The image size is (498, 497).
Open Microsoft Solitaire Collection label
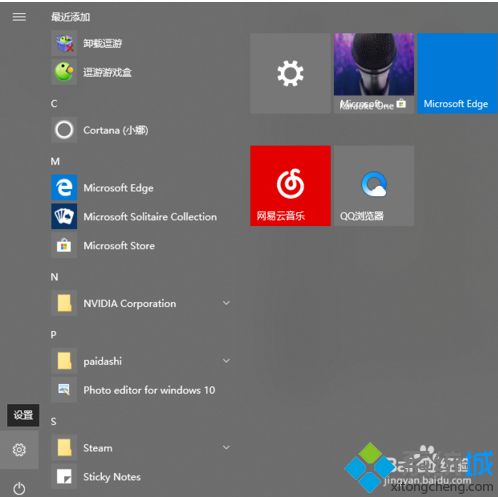point(150,217)
